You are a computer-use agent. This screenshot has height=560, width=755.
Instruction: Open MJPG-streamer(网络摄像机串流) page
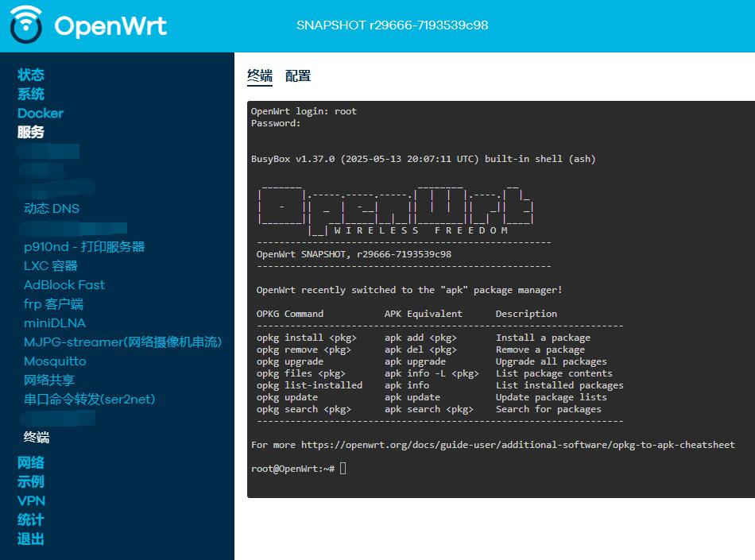click(x=122, y=342)
